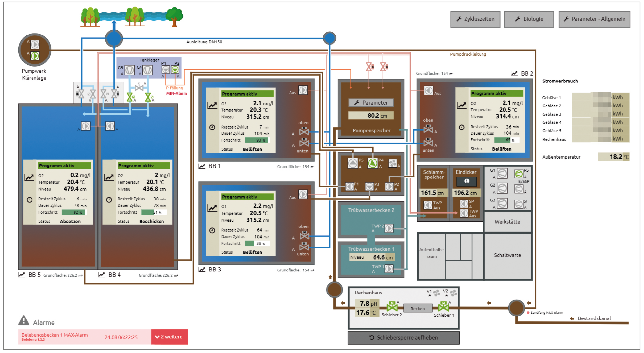Click ventilator V1 in Rechenhaus
644x353 pixels.
coord(436,293)
